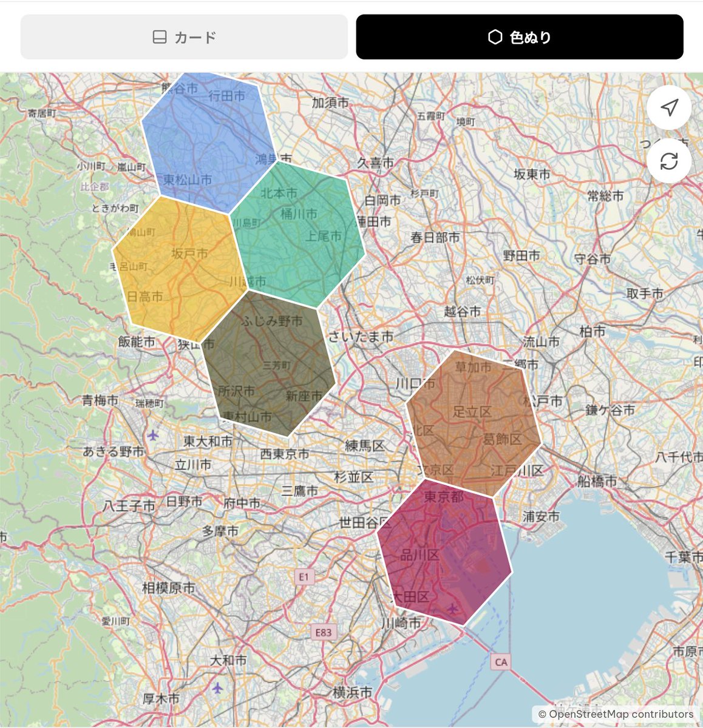The image size is (703, 728).
Task: Click the 柏市 map label
Action: coord(593,331)
